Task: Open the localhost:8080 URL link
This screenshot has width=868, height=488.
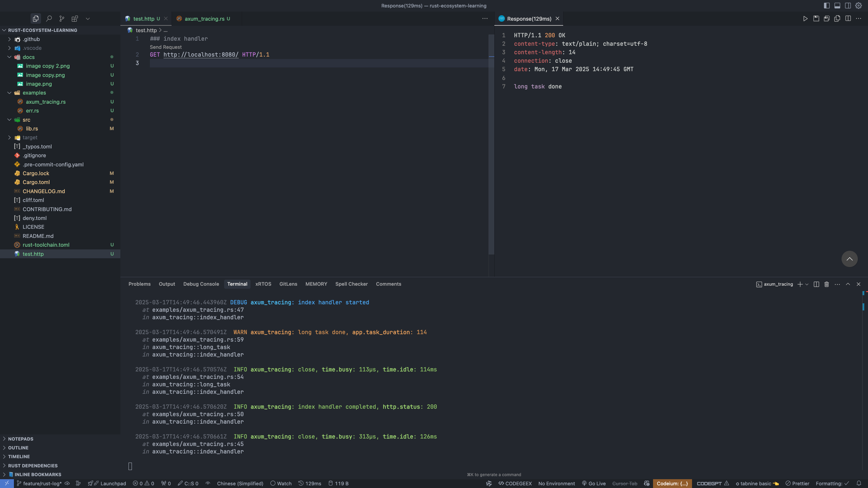Action: 201,55
